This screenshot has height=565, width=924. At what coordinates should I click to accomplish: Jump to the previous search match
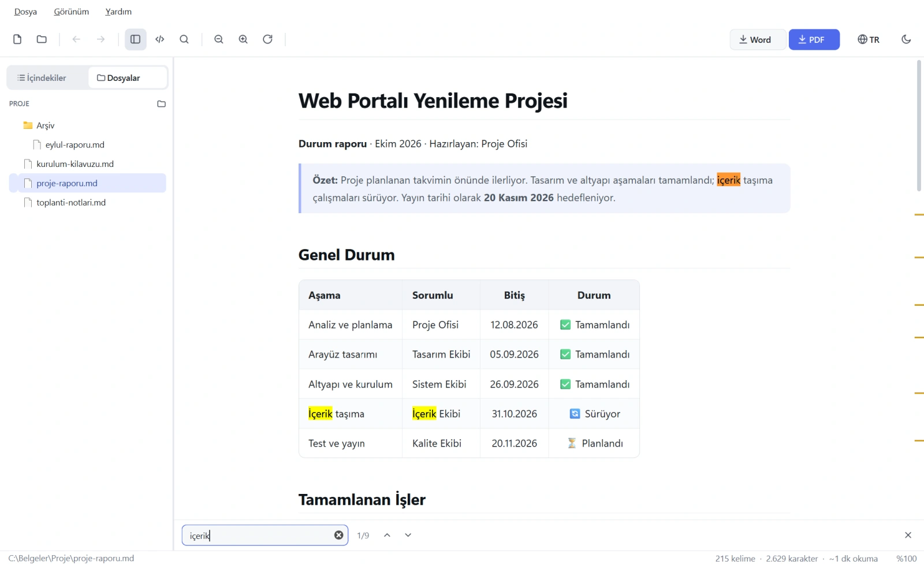[388, 536]
